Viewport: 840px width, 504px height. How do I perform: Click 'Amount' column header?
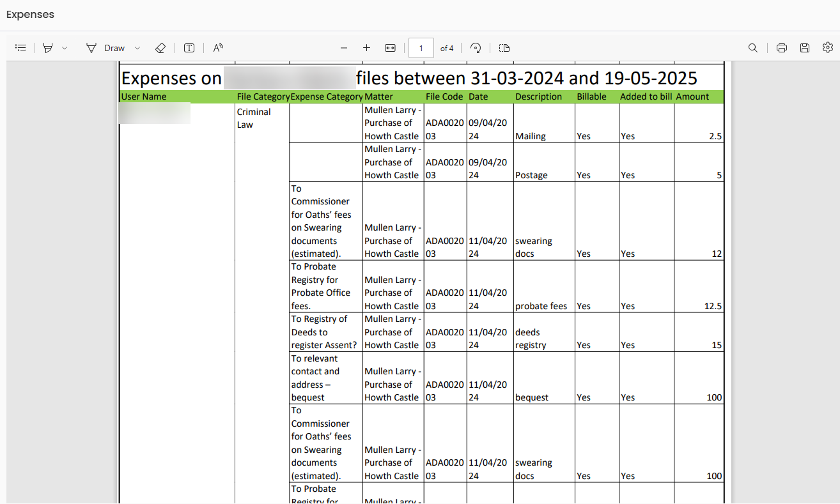point(692,96)
